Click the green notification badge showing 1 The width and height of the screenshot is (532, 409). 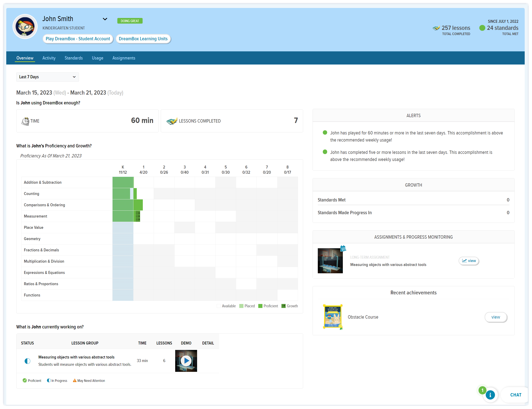point(482,390)
